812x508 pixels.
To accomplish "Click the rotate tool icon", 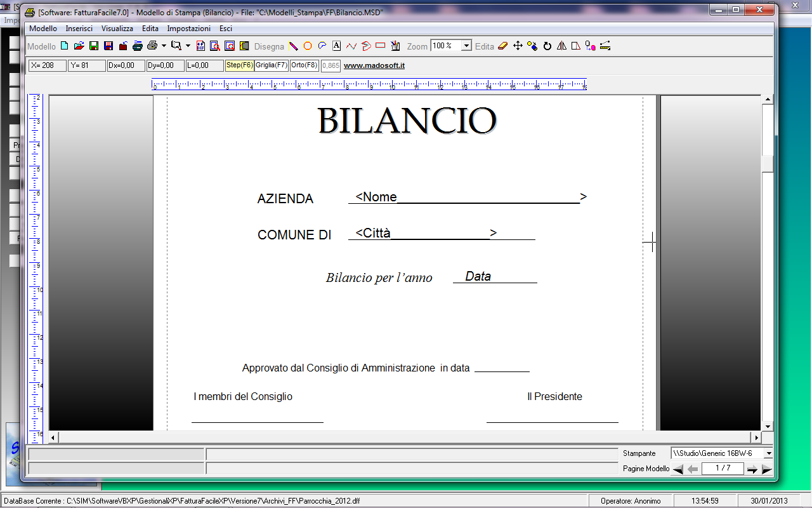I will coord(547,46).
